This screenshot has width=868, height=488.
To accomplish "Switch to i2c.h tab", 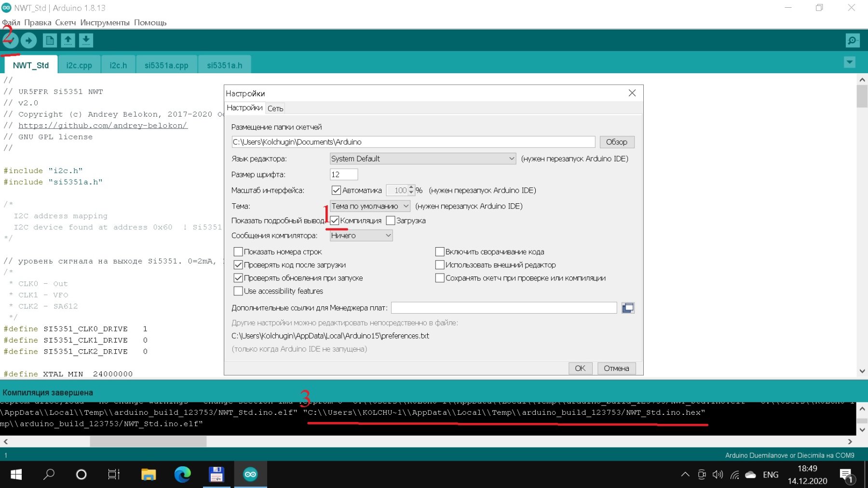I will coord(118,66).
